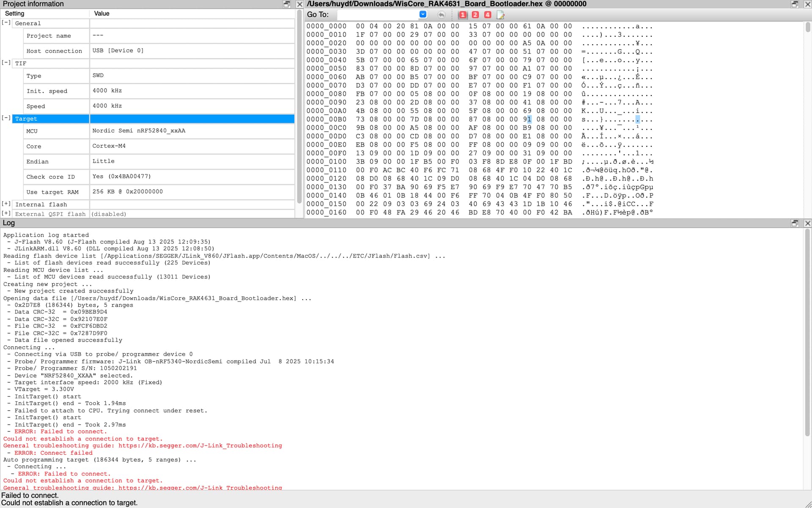Collapse the General settings group
Viewport: 812px width, 508px height.
point(6,23)
